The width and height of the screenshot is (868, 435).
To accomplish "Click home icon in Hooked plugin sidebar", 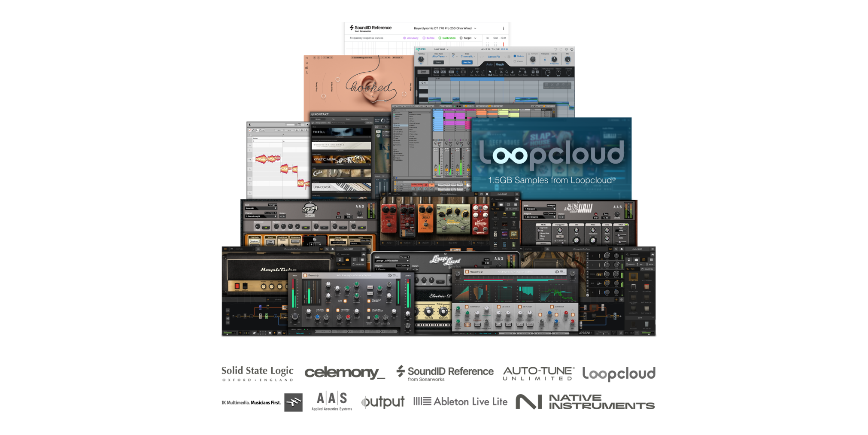I will point(307,58).
